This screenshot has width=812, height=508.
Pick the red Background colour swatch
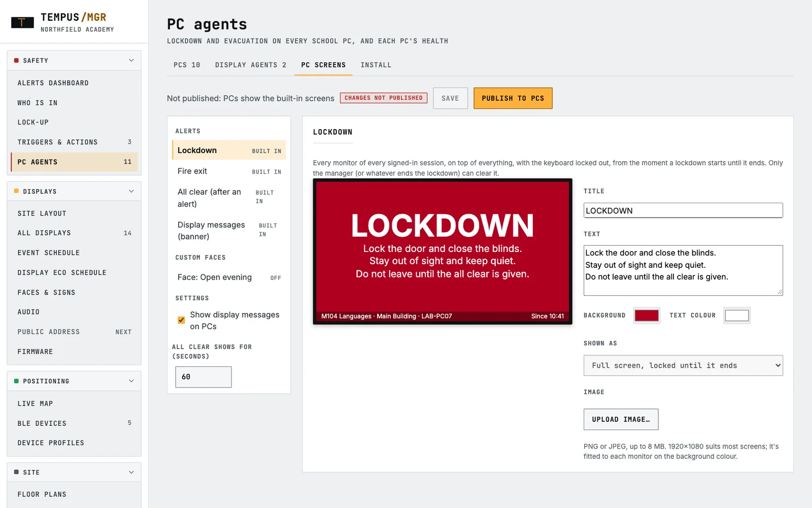[647, 315]
